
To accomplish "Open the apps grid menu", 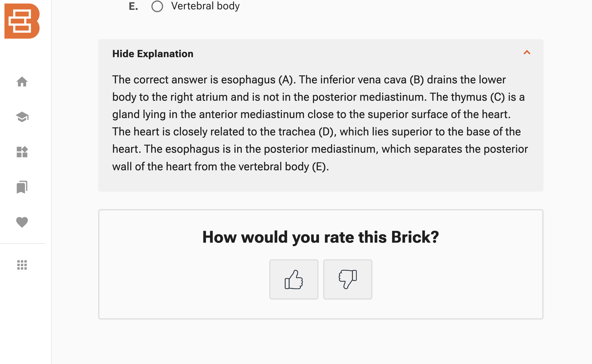I will coord(22,265).
